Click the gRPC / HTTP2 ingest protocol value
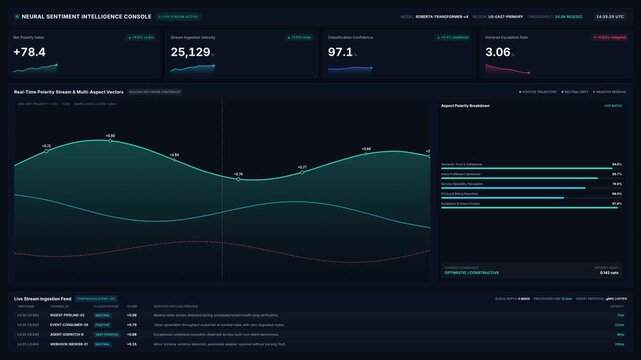641x360 pixels. (x=616, y=299)
